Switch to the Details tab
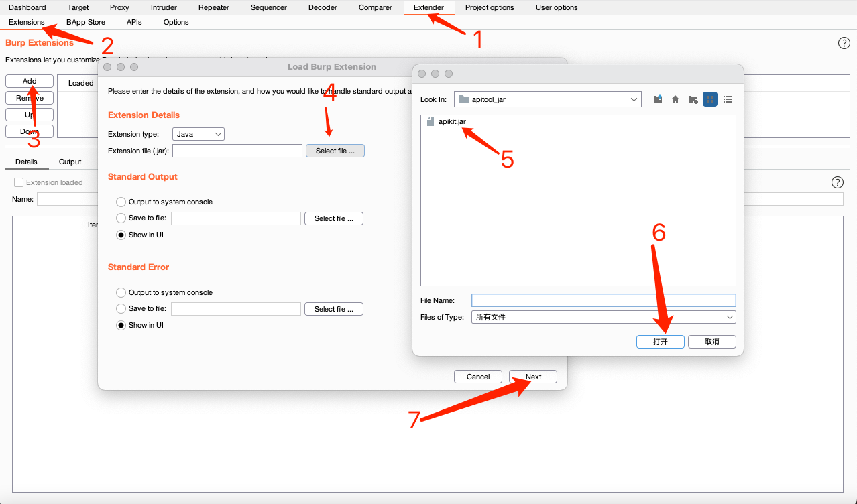This screenshot has width=857, height=504. point(27,162)
